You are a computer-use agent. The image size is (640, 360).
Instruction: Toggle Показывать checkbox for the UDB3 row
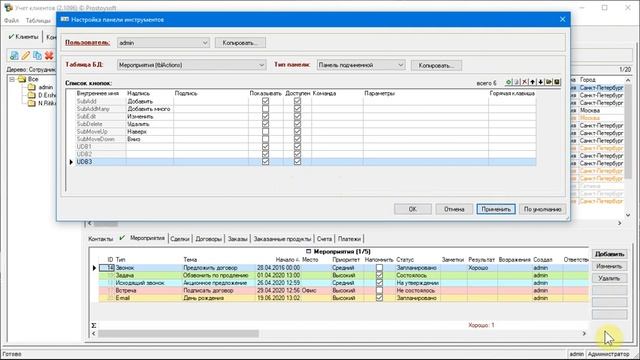point(265,162)
